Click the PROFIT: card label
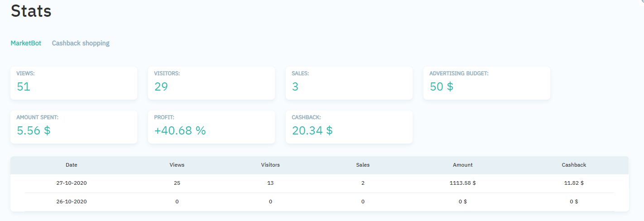 pyautogui.click(x=164, y=117)
